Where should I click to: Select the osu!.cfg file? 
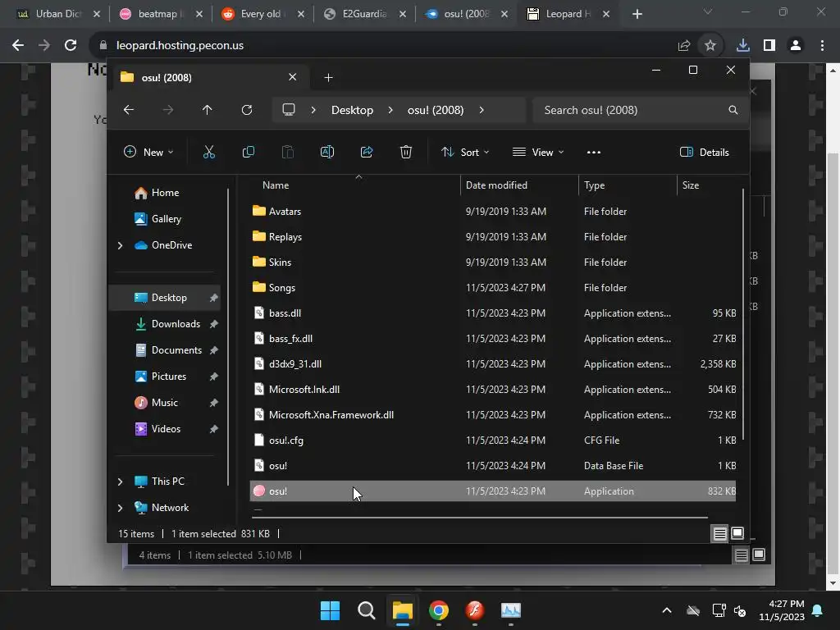(x=492, y=441)
